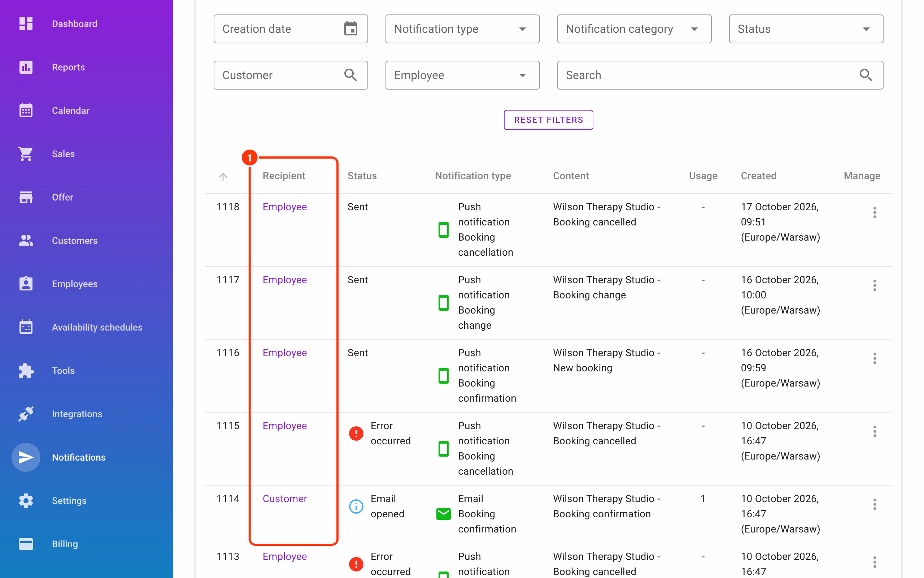Click Usage value 1 in row 1114
Image resolution: width=924 pixels, height=578 pixels.
tap(703, 499)
